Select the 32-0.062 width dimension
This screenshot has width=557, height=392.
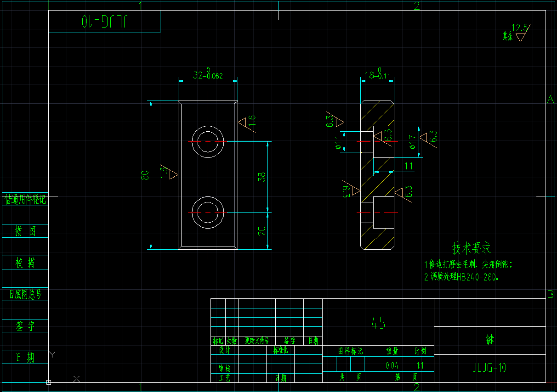click(208, 75)
